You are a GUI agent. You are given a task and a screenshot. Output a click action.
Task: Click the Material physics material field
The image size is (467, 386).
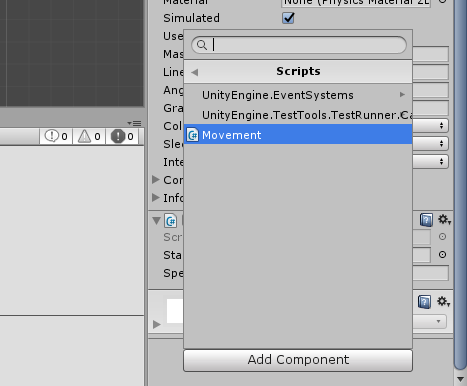tap(356, 3)
